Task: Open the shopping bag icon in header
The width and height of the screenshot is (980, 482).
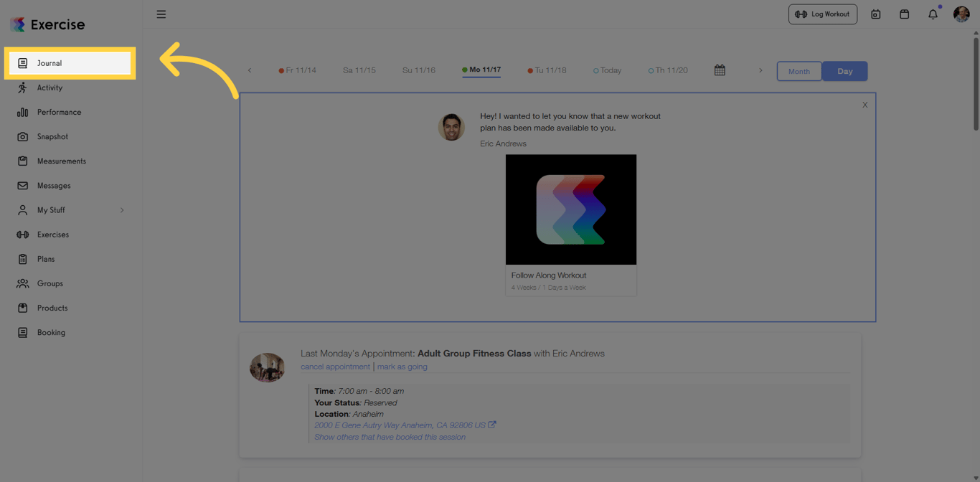Action: click(x=905, y=14)
